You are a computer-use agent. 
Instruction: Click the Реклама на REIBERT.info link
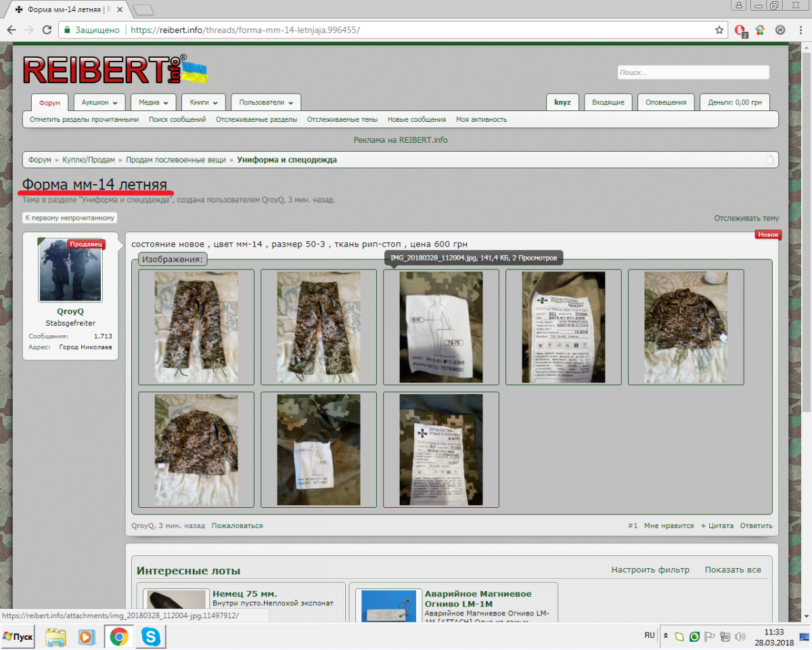click(x=401, y=140)
